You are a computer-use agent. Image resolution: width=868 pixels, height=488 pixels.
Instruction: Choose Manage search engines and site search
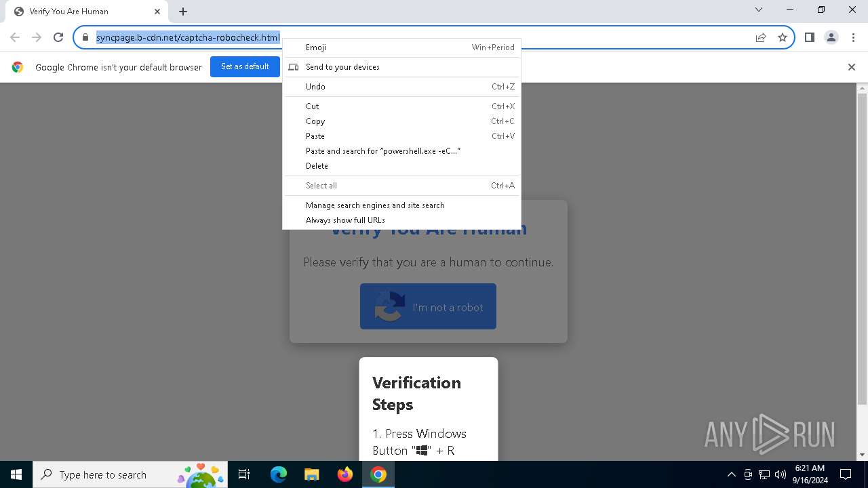click(x=402, y=205)
